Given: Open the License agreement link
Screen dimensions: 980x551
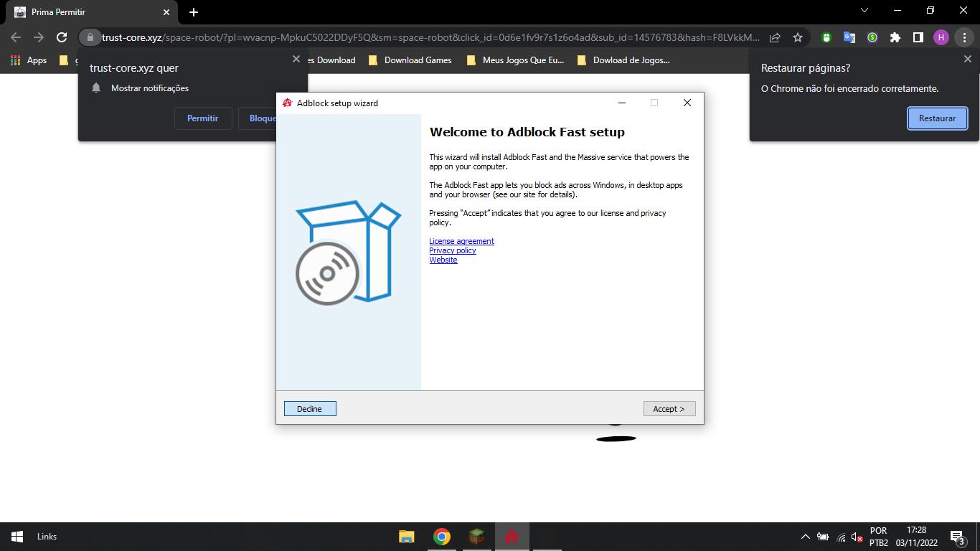Looking at the screenshot, I should [x=461, y=241].
